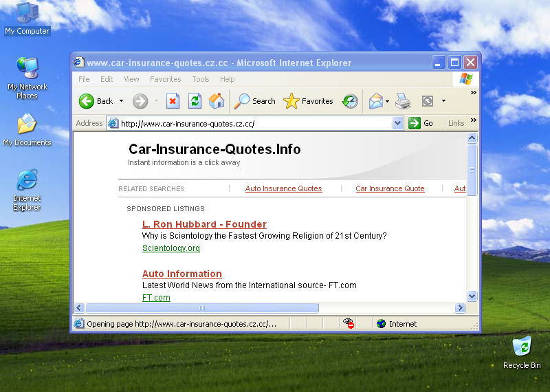
Task: Click the vertical scrollbar down arrow
Action: (472, 296)
